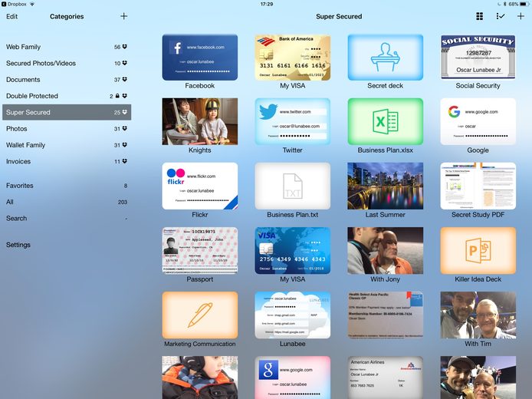The height and width of the screenshot is (399, 532).
Task: Click the Dropbox sync icon beside Super Secured
Action: (x=125, y=112)
